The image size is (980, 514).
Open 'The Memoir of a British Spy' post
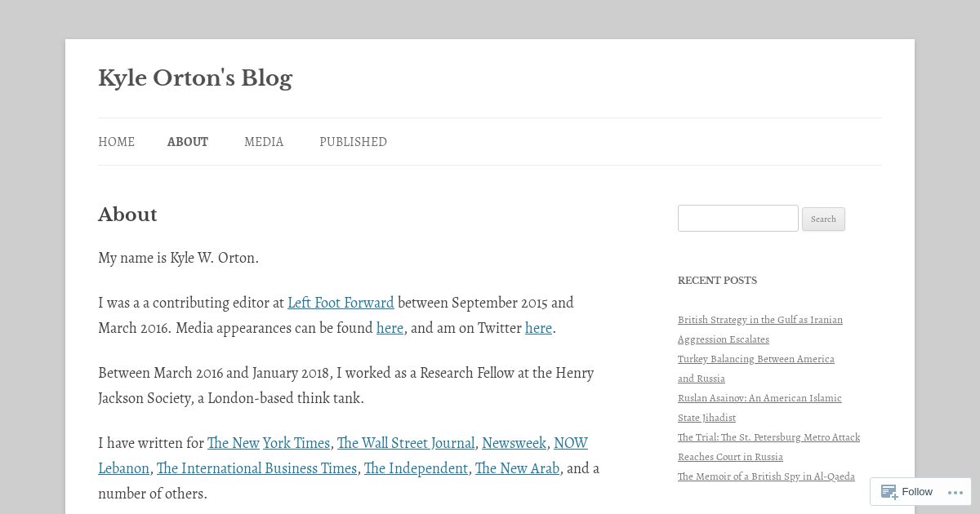(766, 476)
